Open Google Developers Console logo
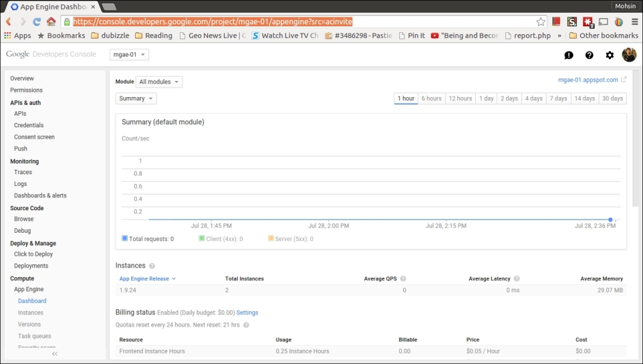643x364 pixels. click(x=51, y=54)
